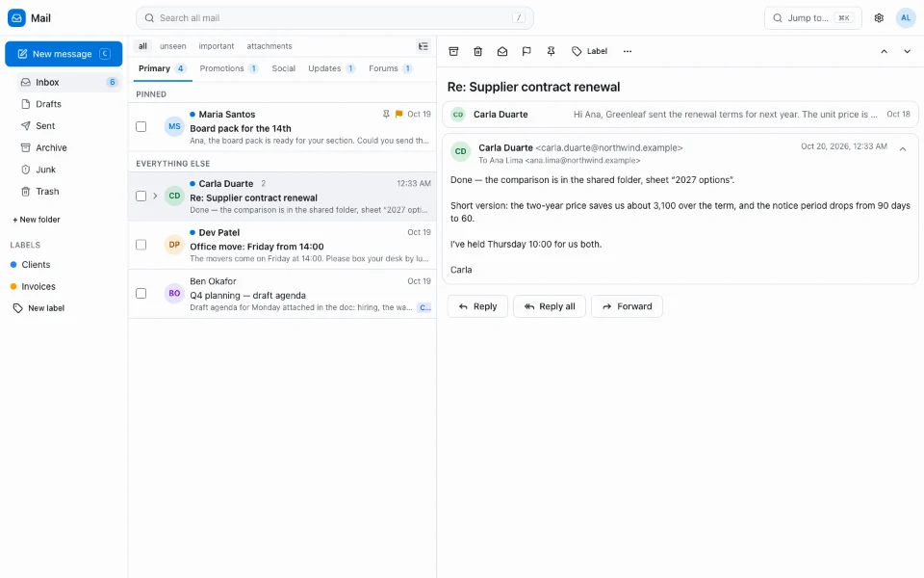Switch to the Promotions tab
The image size is (924, 578).
pos(229,68)
